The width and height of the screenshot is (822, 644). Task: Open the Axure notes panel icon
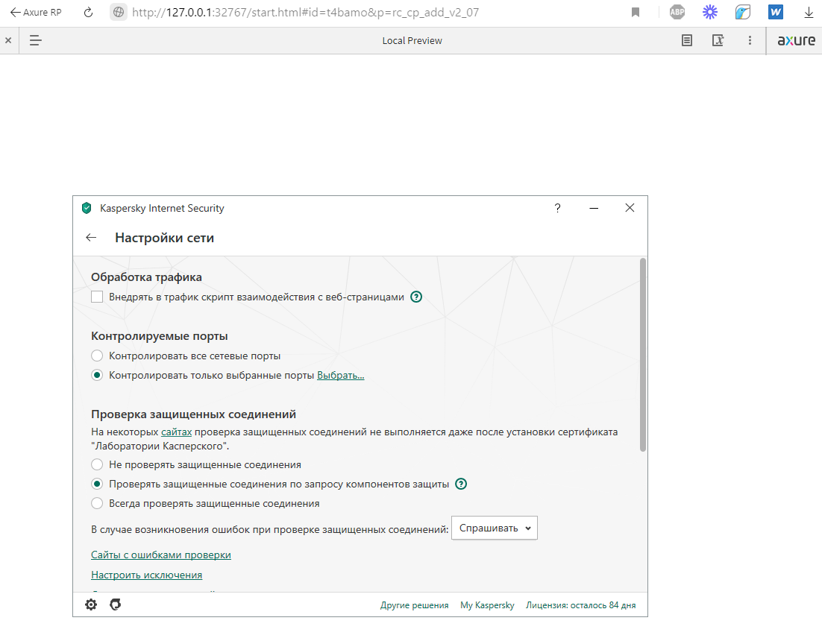[x=687, y=40]
